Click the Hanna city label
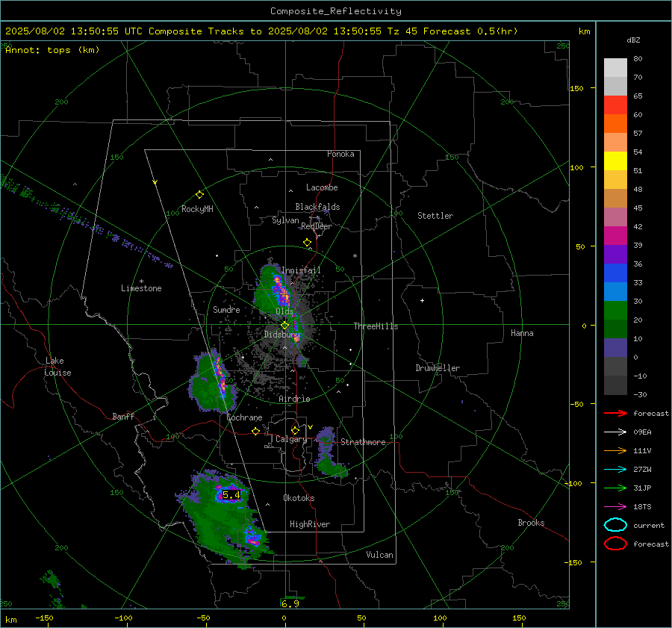Screen dimensions: 672x628 (x=522, y=333)
